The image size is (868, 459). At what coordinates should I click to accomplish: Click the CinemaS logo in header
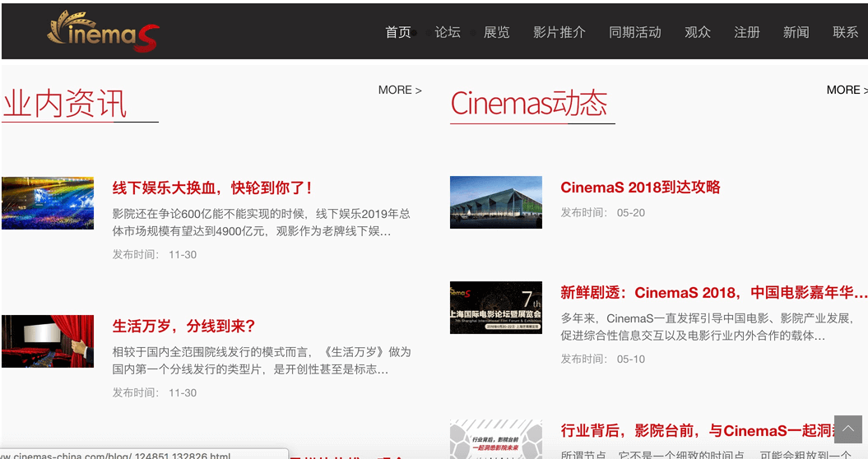pos(103,31)
